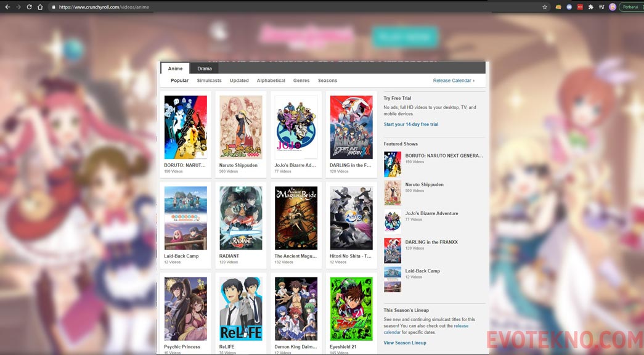Select the Simulcasts filter
Viewport: 644px width, 355px height.
point(209,81)
